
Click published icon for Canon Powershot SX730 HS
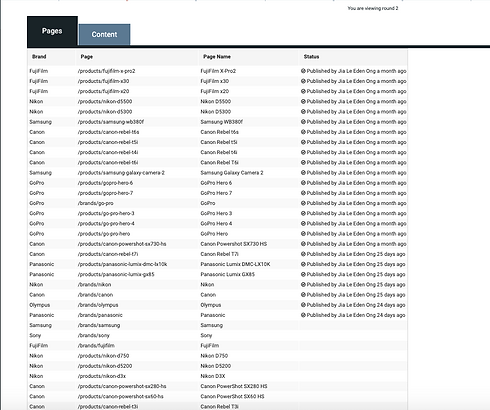303,244
